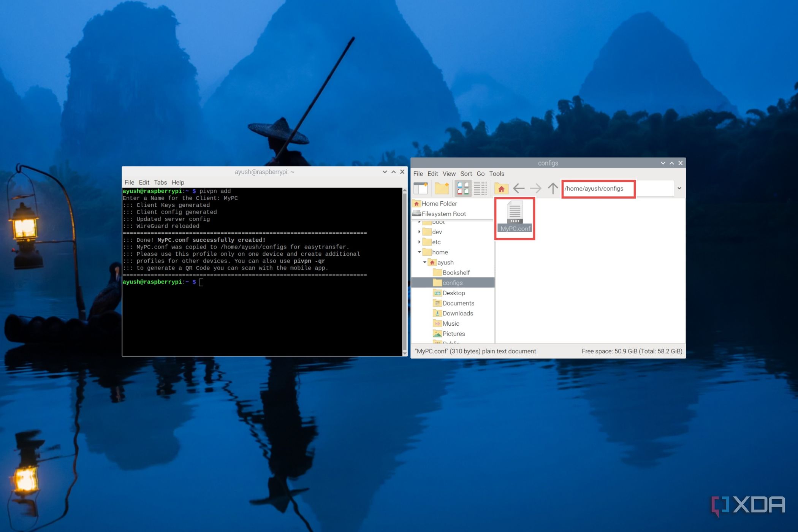Open new window icon in file manager toolbar
This screenshot has width=798, height=532.
tap(421, 188)
